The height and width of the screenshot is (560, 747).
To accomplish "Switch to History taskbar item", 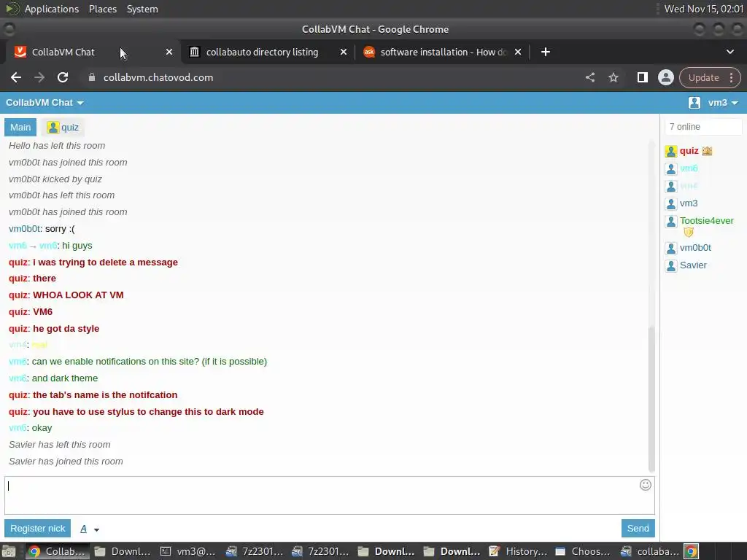I will 518,551.
